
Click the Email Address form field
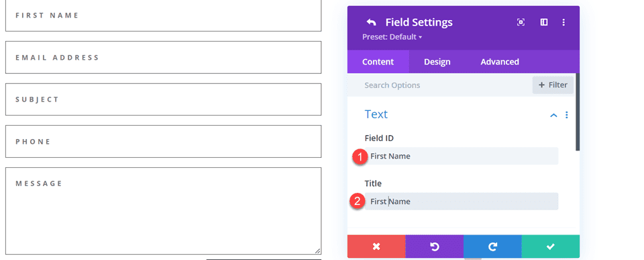point(163,57)
